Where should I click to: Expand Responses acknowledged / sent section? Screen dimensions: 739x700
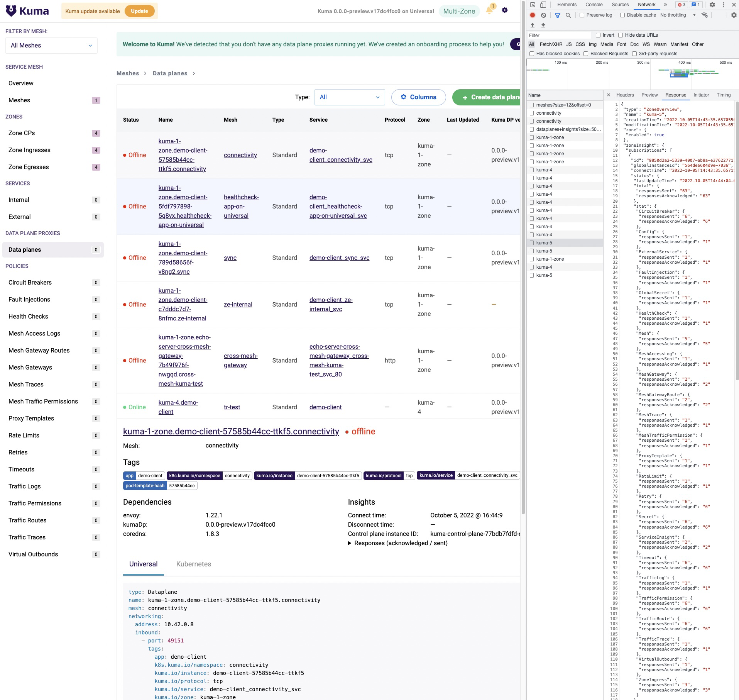pyautogui.click(x=397, y=543)
